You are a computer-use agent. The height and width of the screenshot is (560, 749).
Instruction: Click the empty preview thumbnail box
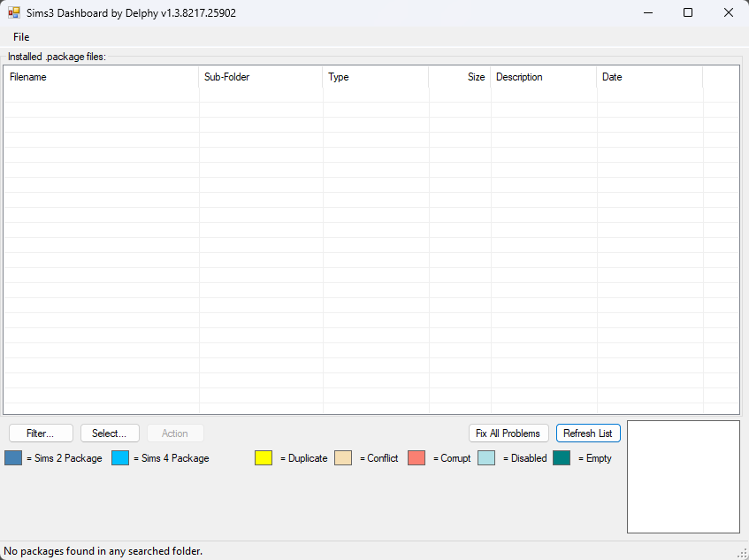(684, 477)
